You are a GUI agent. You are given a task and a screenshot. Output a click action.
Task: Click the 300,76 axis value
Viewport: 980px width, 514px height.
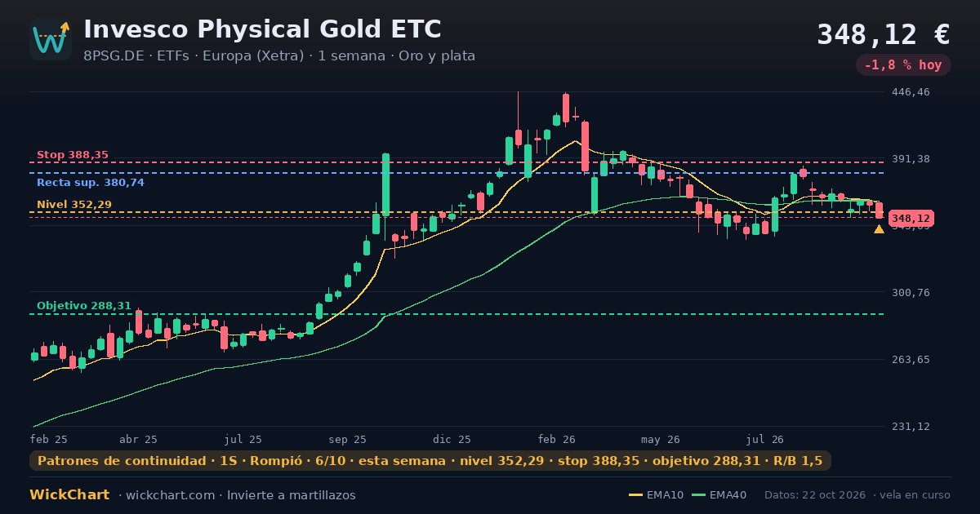(x=911, y=292)
